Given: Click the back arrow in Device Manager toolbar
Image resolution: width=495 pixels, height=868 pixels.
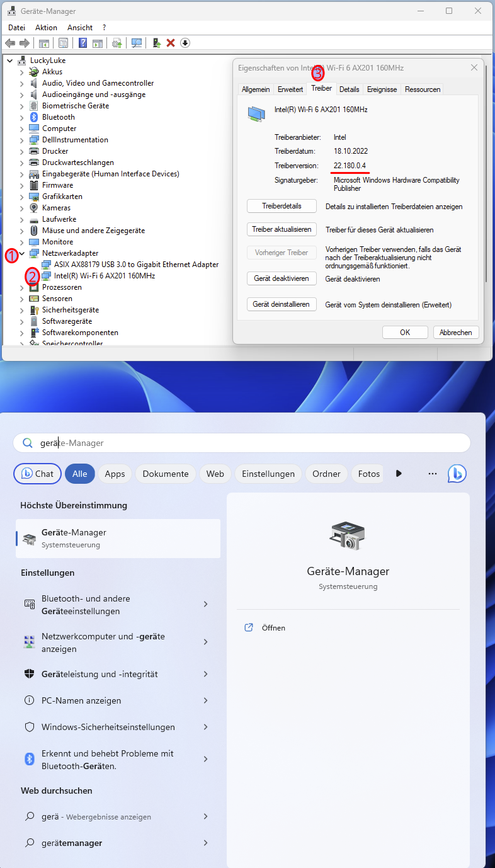Looking at the screenshot, I should pyautogui.click(x=10, y=43).
